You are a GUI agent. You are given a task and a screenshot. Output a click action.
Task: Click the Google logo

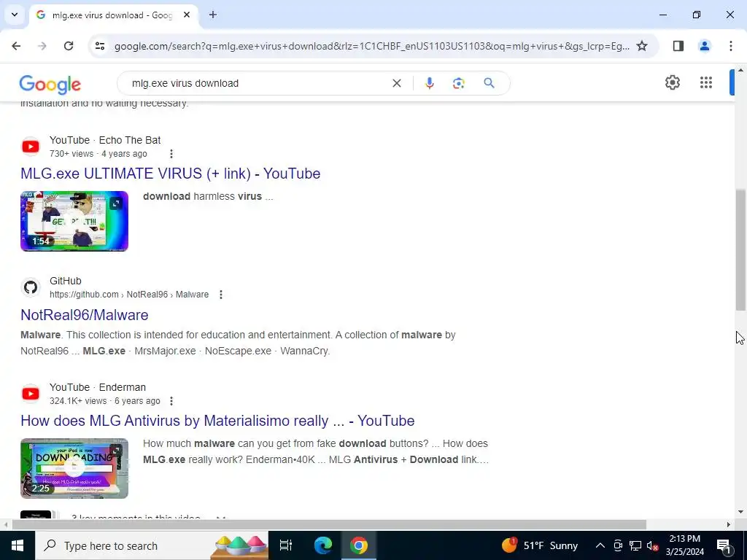tap(50, 85)
